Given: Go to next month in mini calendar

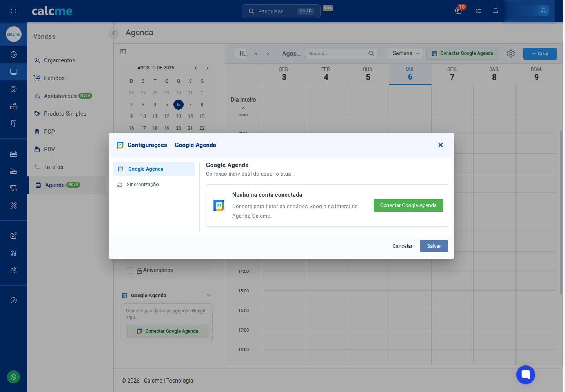Looking at the screenshot, I should 208,68.
